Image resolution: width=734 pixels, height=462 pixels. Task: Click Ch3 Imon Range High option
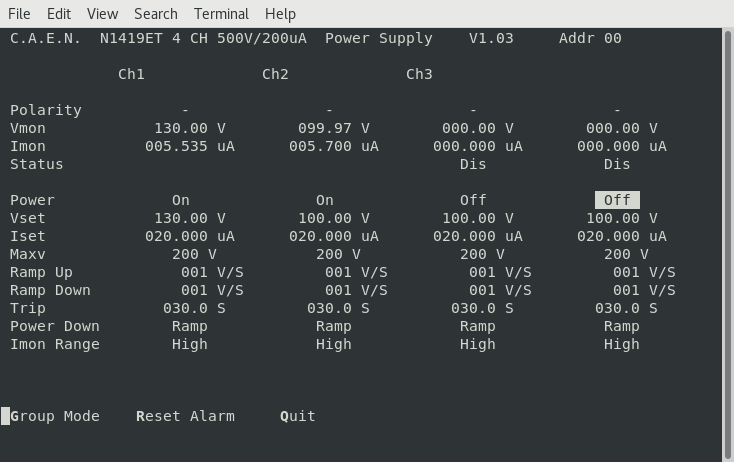478,344
